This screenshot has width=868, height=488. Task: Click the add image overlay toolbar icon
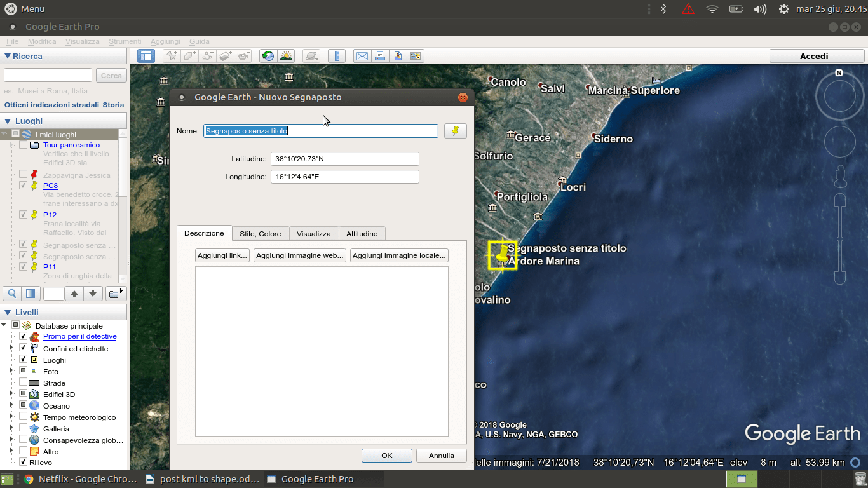[226, 56]
